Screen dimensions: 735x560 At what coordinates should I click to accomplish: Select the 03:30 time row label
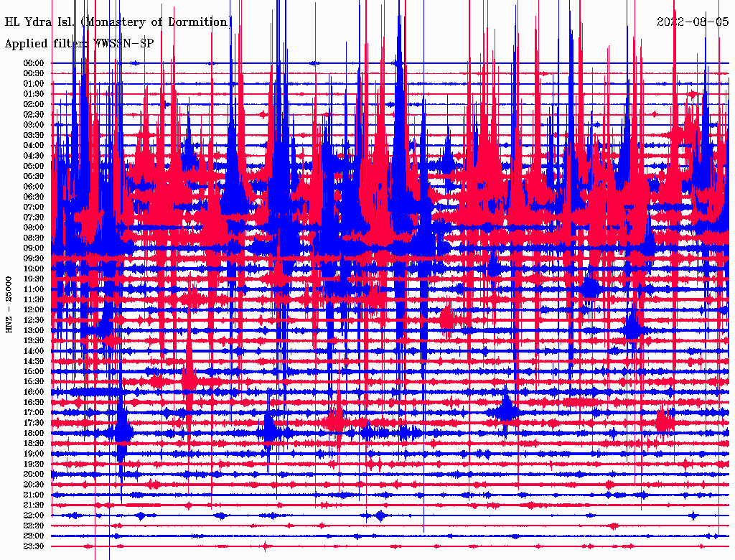34,136
